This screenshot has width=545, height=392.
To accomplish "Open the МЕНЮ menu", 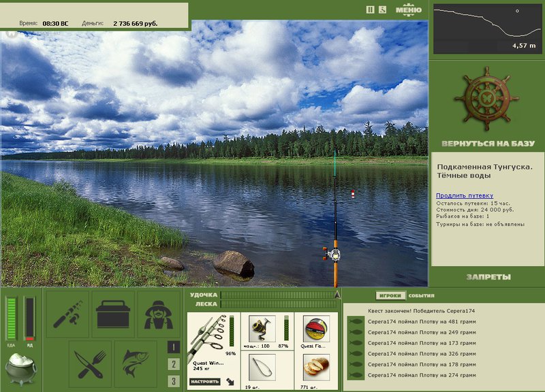I will (x=409, y=10).
